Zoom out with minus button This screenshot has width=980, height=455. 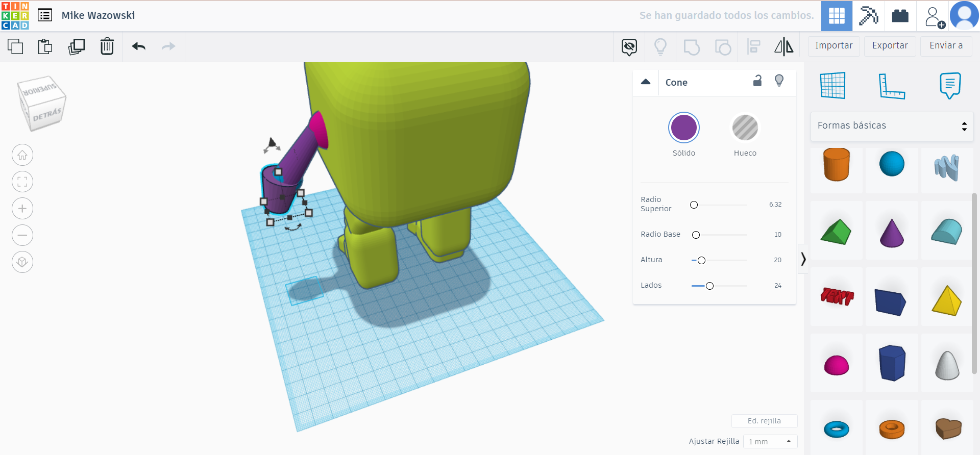pos(22,235)
